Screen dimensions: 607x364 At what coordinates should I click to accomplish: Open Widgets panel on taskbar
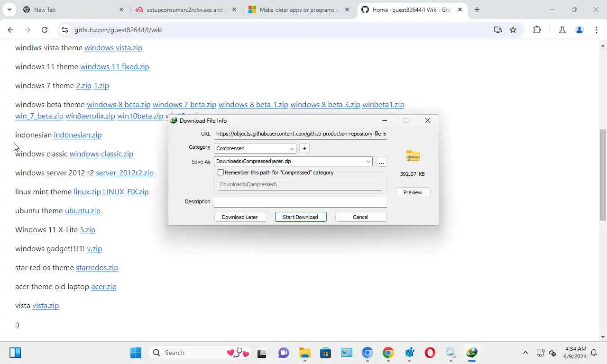pyautogui.click(x=15, y=353)
